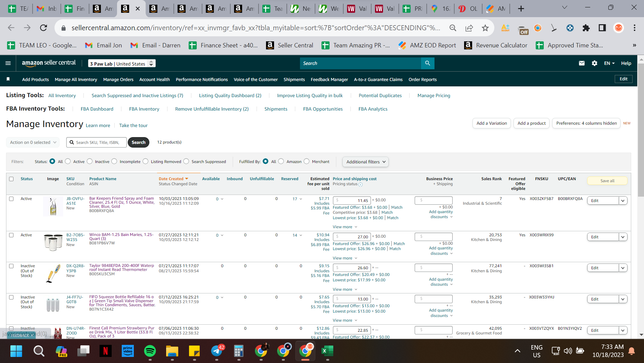The height and width of the screenshot is (363, 644).
Task: Click the Bar Keepers Friend product image
Action: tap(53, 206)
